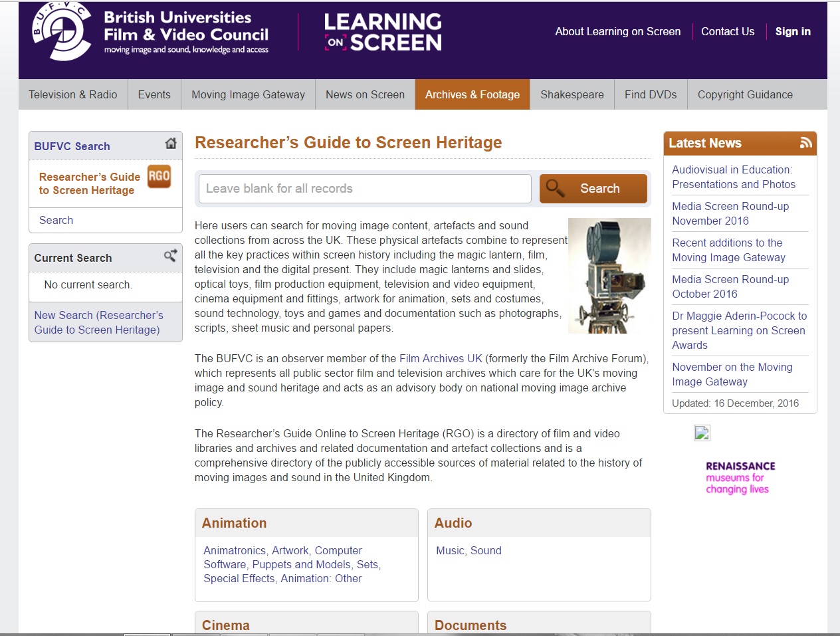Click the Contact Us link

[x=728, y=31]
